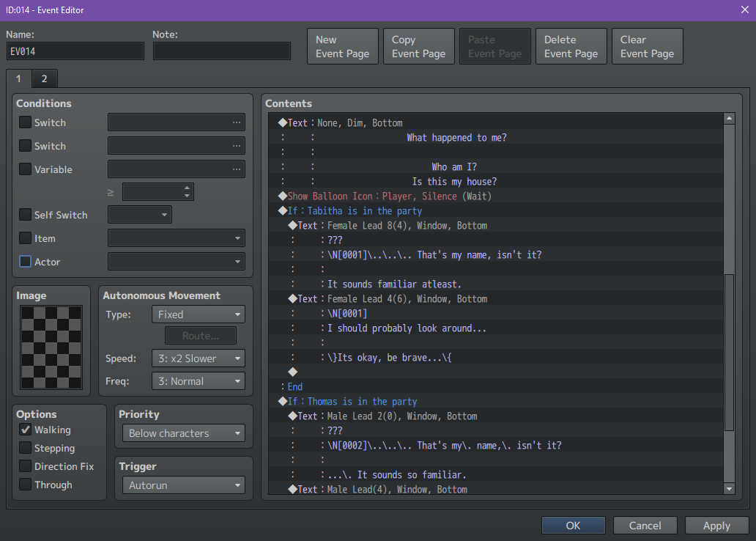
Task: Change Priority from Below characters
Action: 184,433
